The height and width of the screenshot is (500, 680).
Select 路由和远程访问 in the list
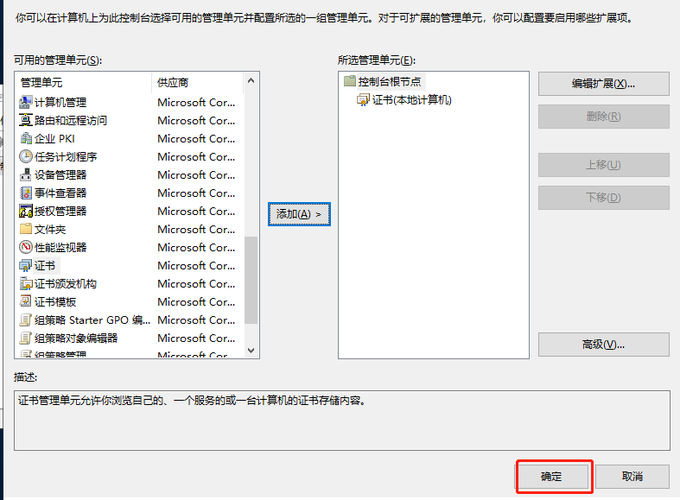click(71, 120)
